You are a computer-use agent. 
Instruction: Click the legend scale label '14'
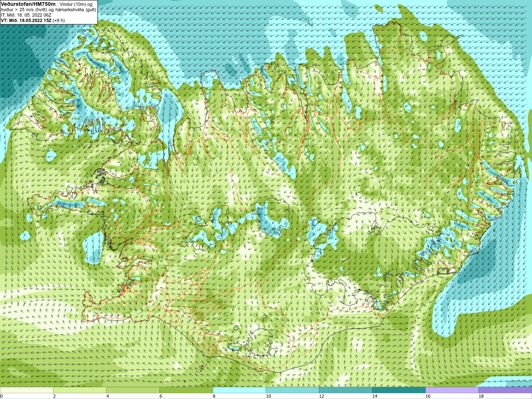pos(374,396)
